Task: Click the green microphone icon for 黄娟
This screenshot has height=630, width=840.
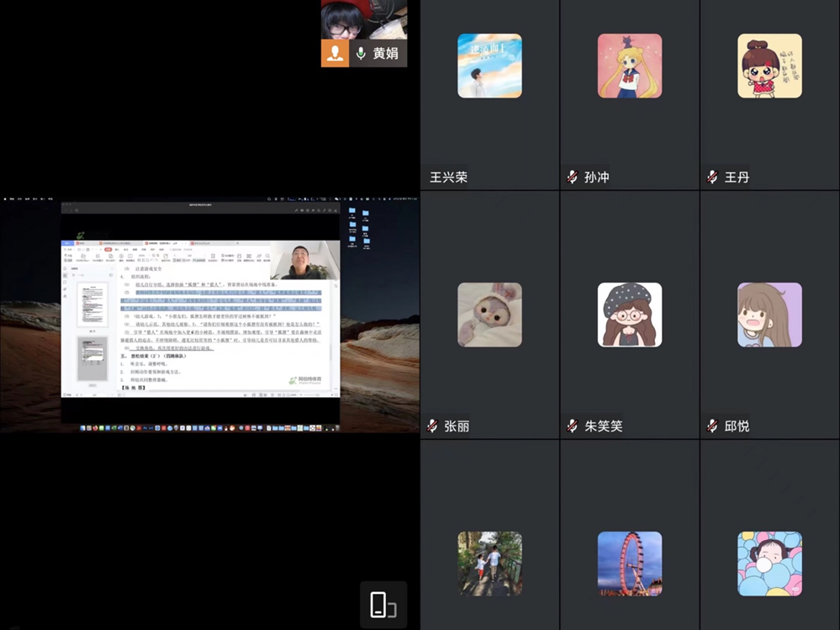Action: [x=361, y=53]
